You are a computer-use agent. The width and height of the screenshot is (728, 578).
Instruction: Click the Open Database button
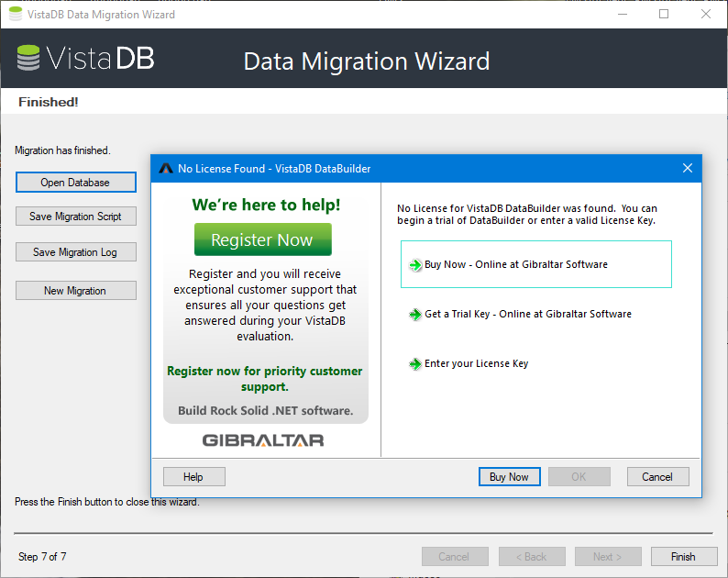76,183
